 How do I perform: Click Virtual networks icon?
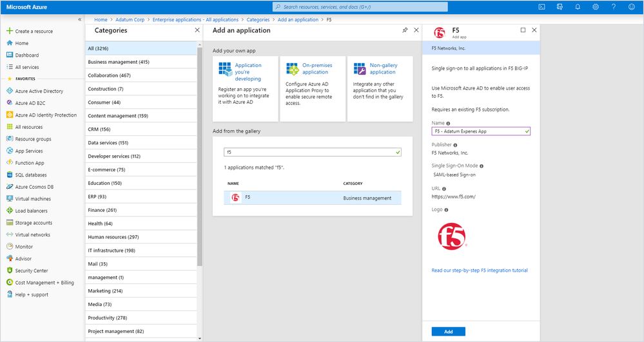(10, 234)
